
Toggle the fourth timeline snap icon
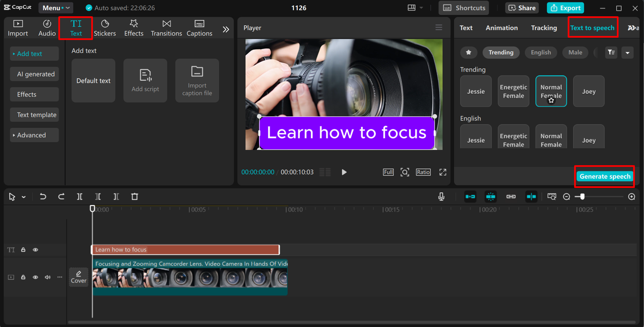click(x=531, y=197)
